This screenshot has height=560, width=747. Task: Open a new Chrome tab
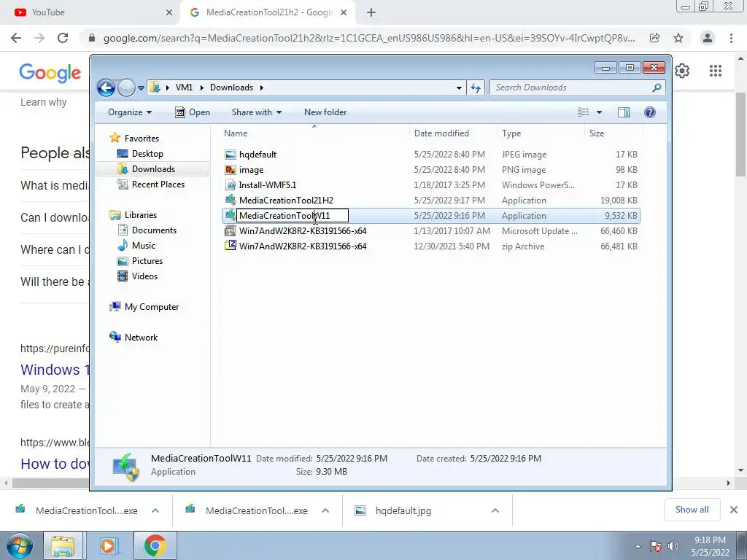click(x=371, y=12)
